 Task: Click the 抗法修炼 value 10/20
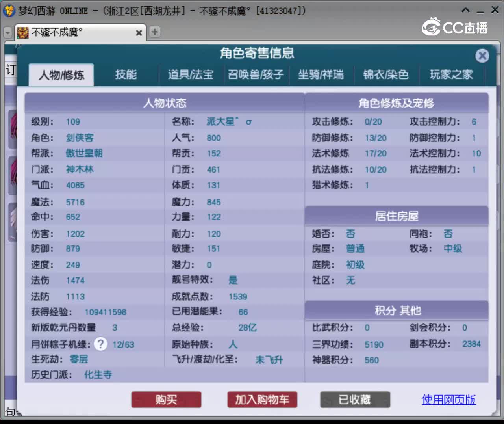click(376, 170)
